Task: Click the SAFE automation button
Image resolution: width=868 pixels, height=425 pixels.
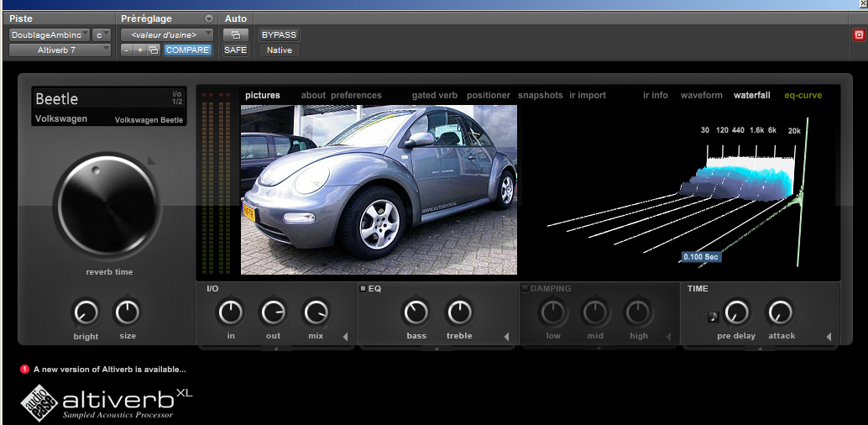Action: point(235,50)
